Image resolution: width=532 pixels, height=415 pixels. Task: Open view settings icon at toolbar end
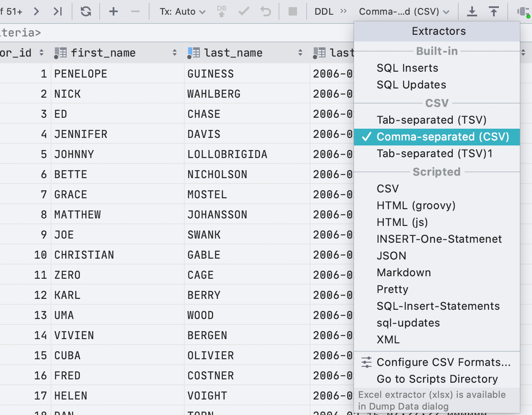523,11
